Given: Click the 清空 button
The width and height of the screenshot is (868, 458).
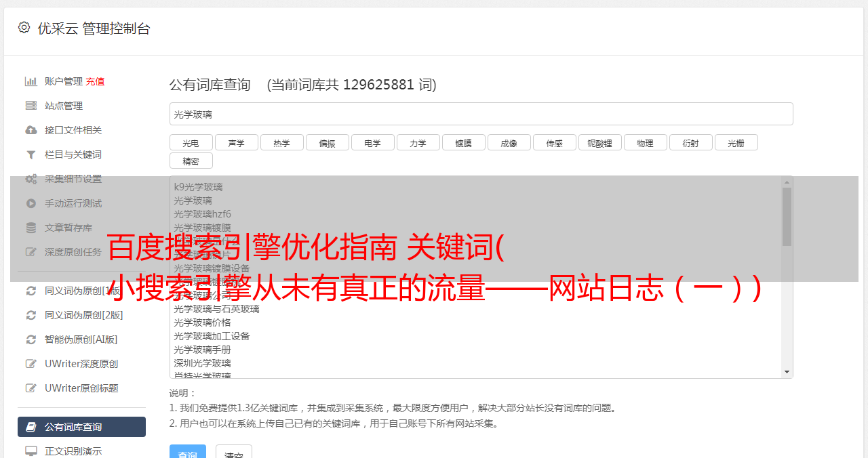Looking at the screenshot, I should click(x=234, y=452).
